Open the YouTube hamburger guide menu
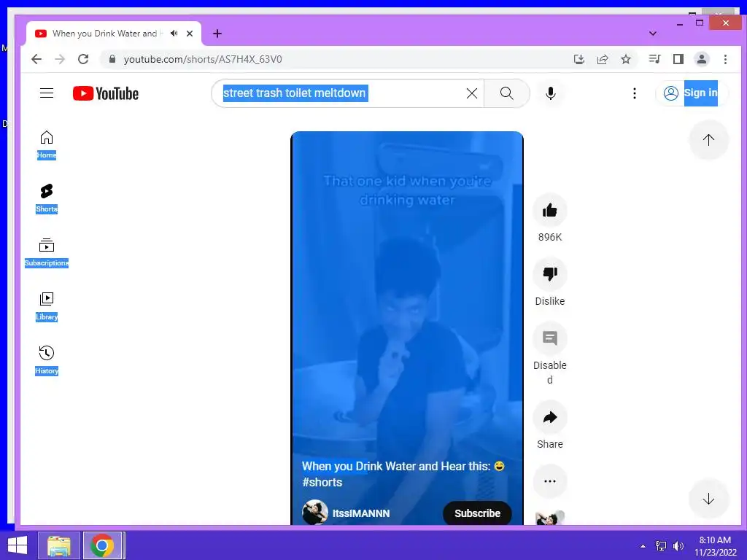This screenshot has height=560, width=747. [x=46, y=93]
